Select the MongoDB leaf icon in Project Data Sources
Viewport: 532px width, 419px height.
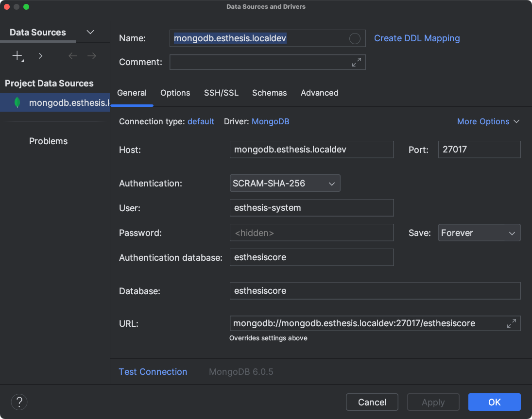17,102
